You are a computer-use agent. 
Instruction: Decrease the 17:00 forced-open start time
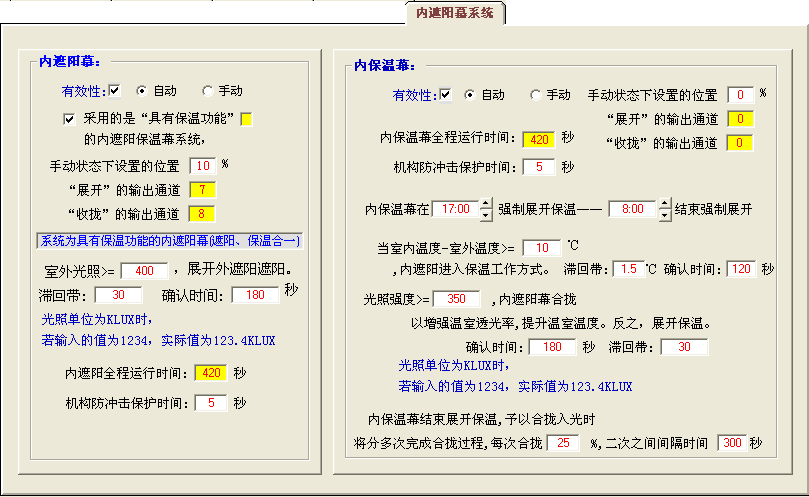(486, 216)
